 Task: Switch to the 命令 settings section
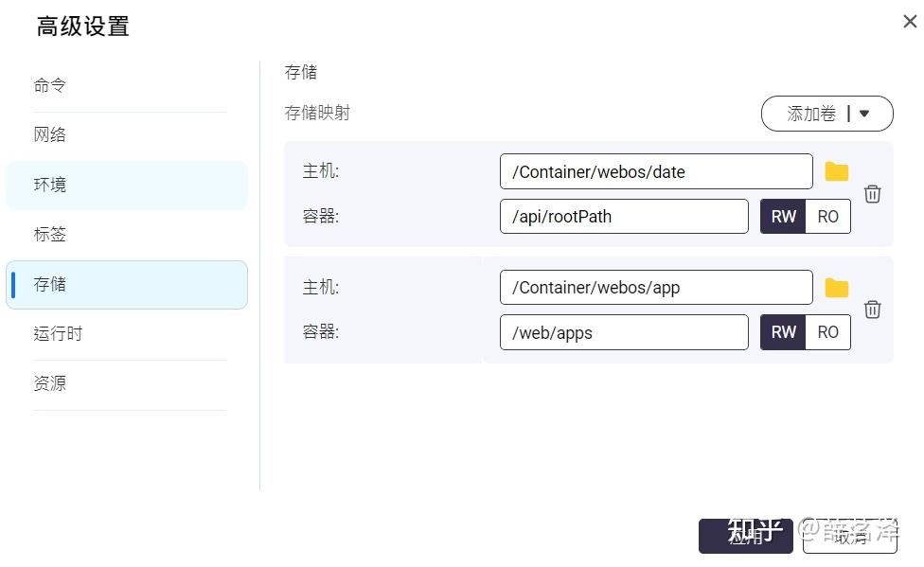[x=49, y=84]
